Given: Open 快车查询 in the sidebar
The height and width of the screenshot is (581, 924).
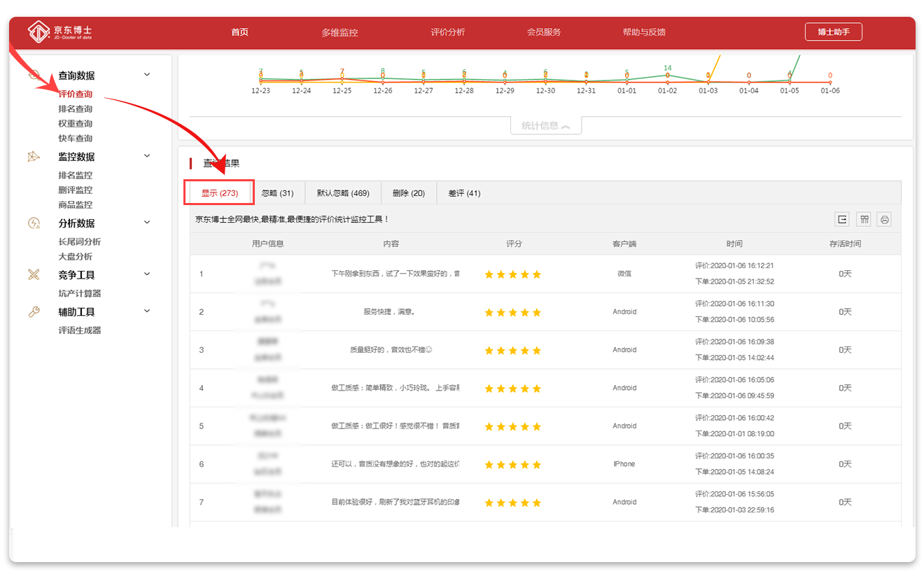Looking at the screenshot, I should coord(76,139).
